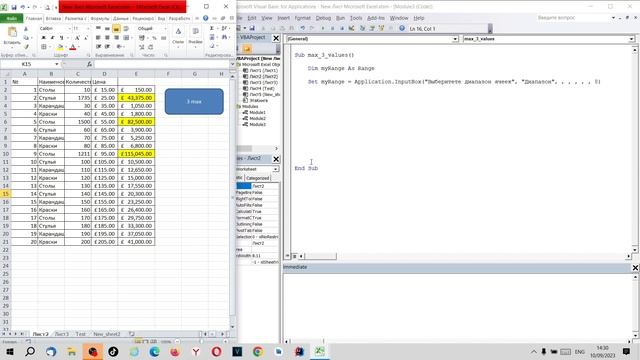
Task: Open the Debug menu in the VBA editor
Action: 323,18
